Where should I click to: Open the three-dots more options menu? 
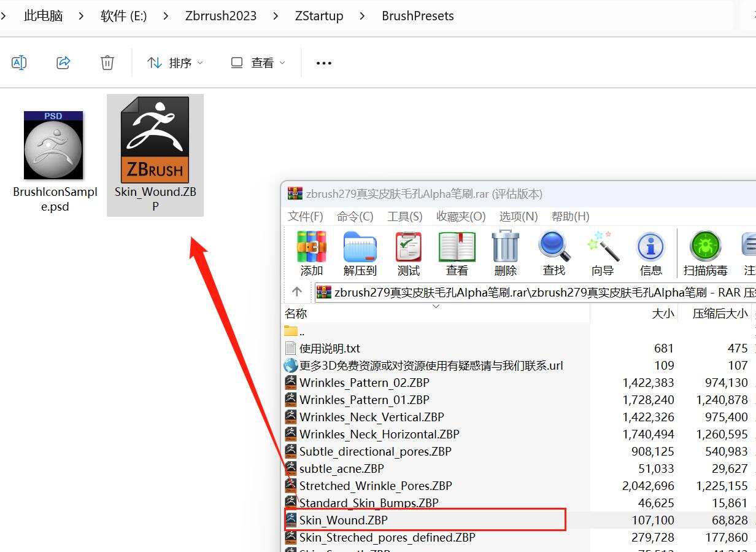tap(323, 63)
